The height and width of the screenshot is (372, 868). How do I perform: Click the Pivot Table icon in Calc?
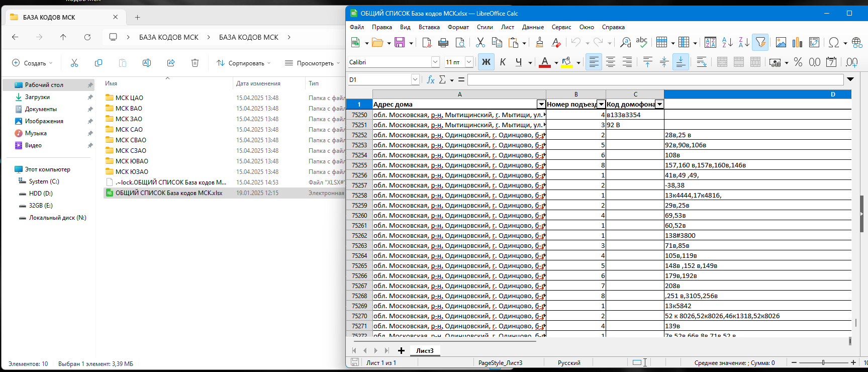point(814,42)
